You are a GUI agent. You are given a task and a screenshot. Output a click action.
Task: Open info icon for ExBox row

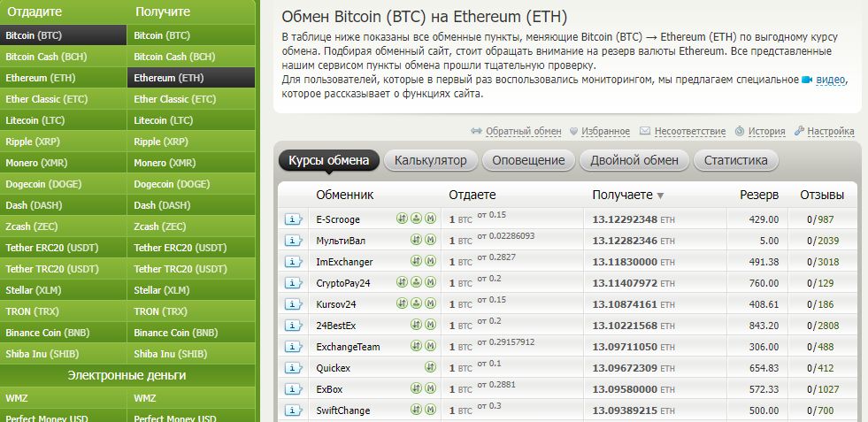tap(294, 388)
